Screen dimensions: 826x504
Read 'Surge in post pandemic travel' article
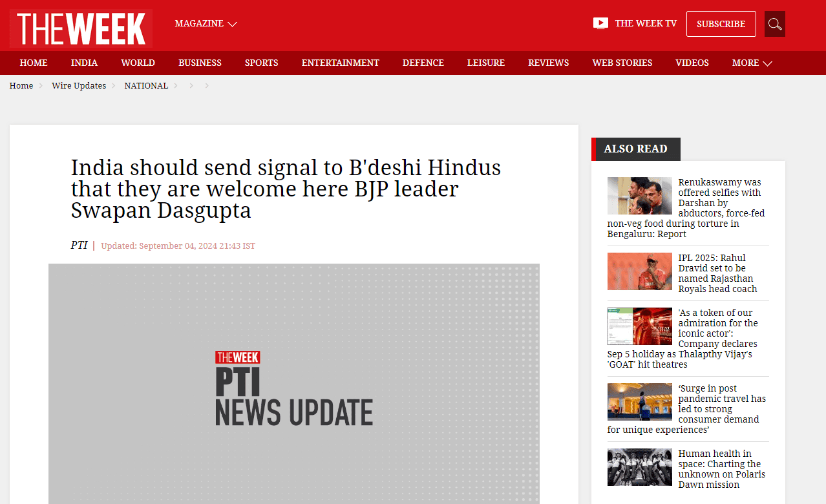pyautogui.click(x=686, y=409)
